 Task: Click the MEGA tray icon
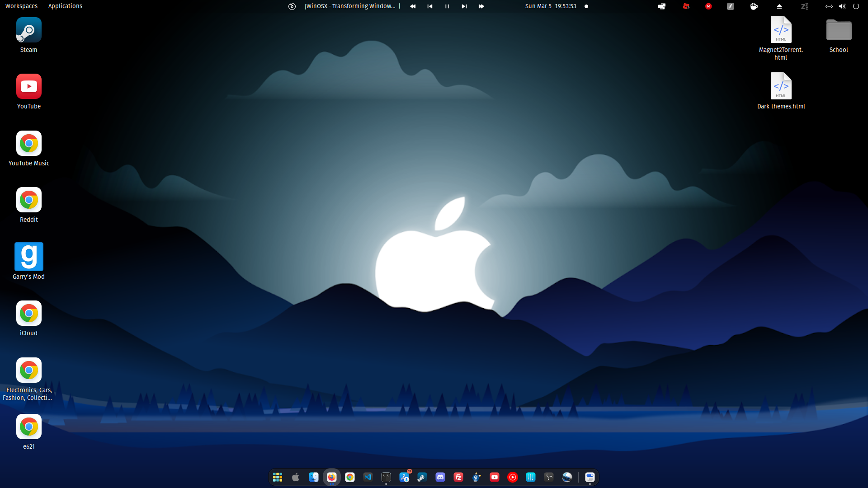tap(708, 6)
